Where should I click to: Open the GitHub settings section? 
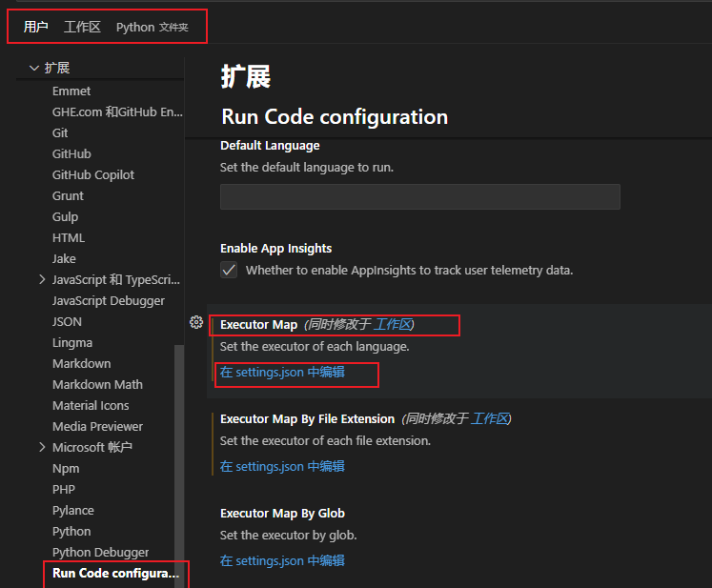[71, 154]
